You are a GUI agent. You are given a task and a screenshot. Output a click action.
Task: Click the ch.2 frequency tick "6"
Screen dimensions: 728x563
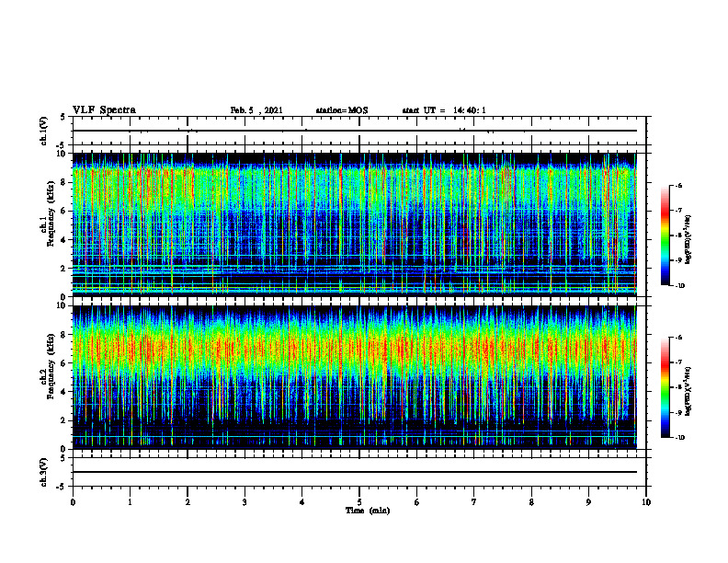click(x=63, y=363)
